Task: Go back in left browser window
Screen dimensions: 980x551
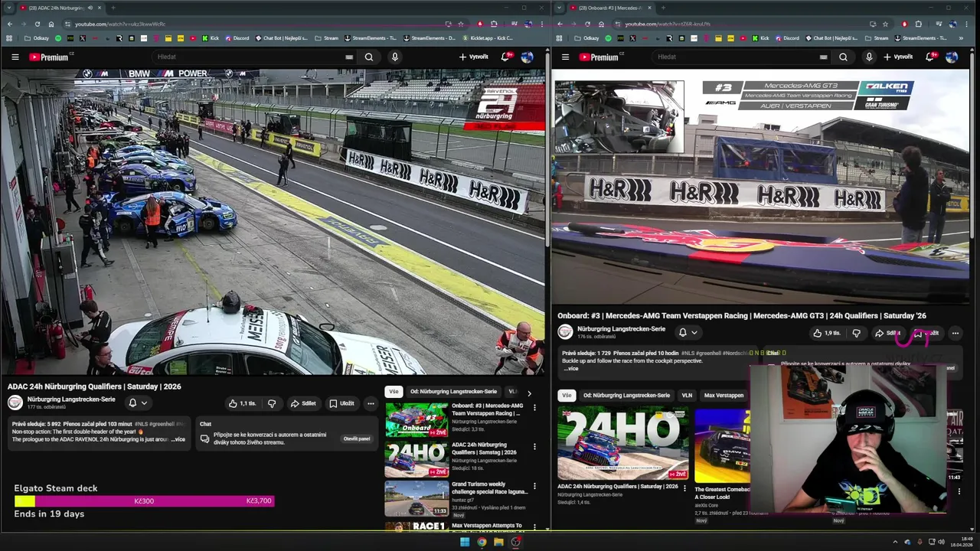Action: 9,24
